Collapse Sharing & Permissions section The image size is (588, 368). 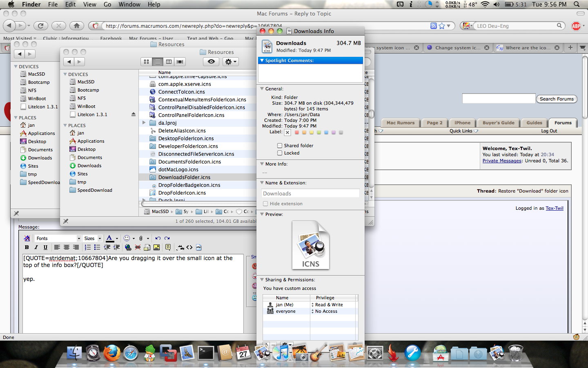pyautogui.click(x=262, y=280)
